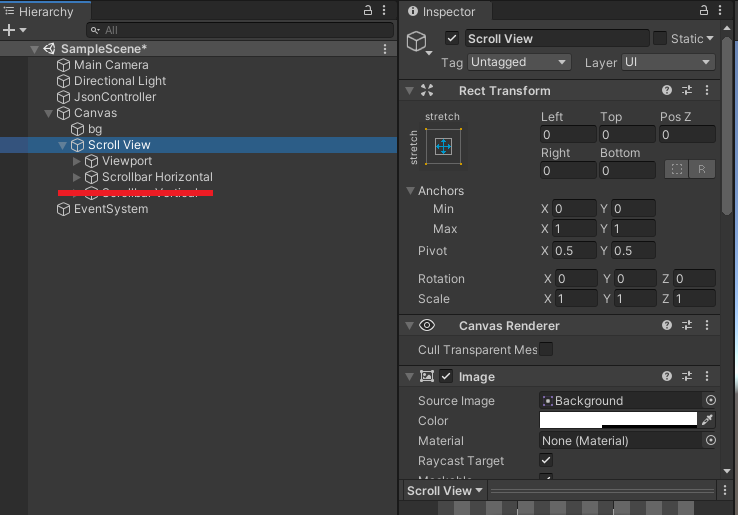Select EventSystem object
The width and height of the screenshot is (738, 515).
point(111,209)
